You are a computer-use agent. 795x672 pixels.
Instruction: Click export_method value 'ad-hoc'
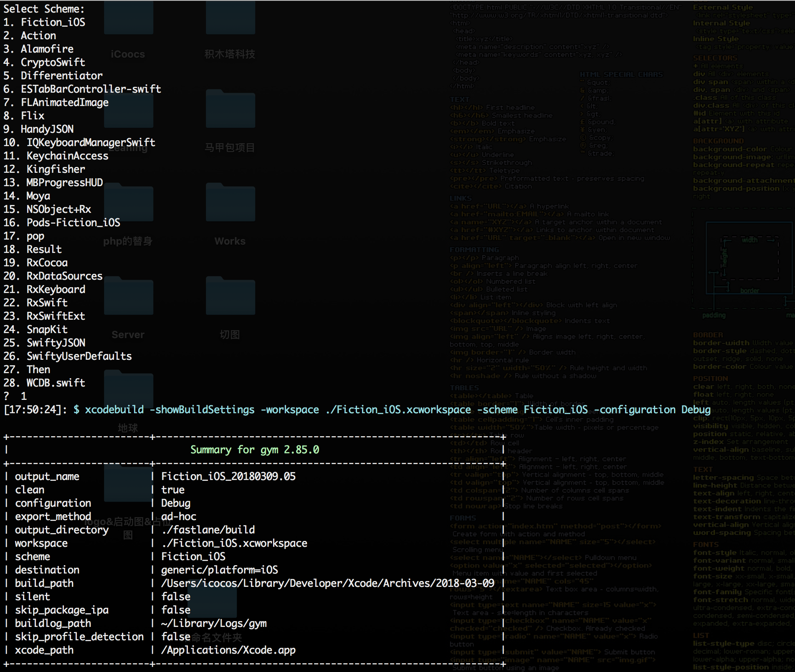[179, 516]
